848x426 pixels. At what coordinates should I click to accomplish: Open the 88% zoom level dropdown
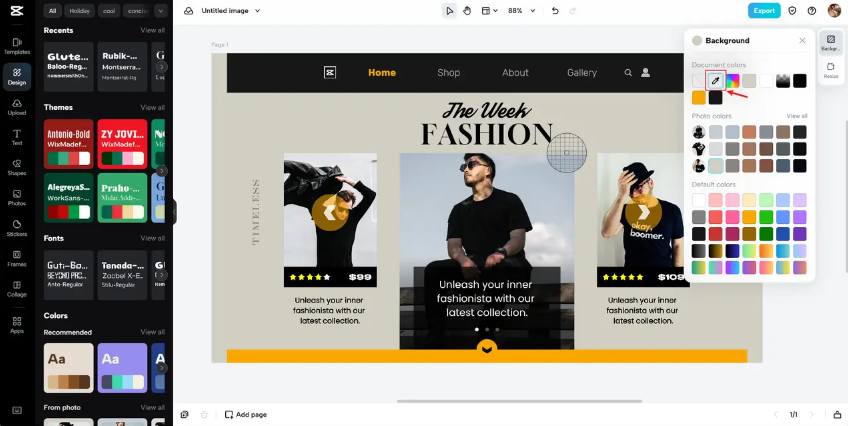521,11
